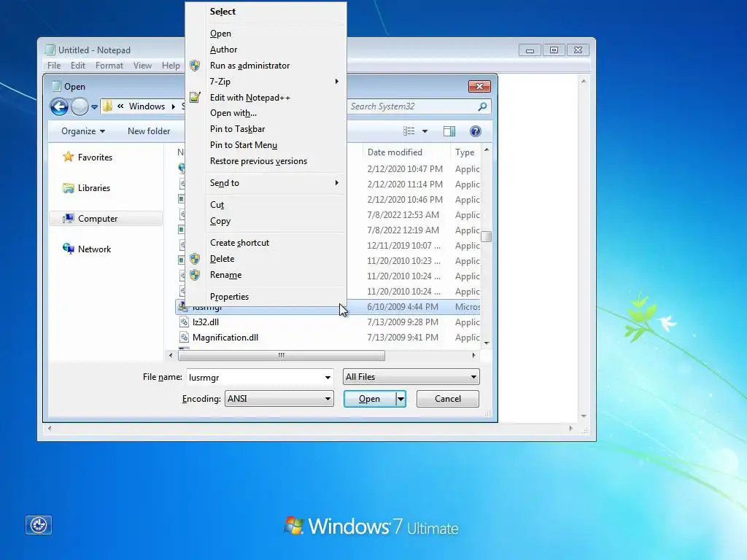747x560 pixels.
Task: Open the File name dropdown arrow
Action: tap(328, 377)
